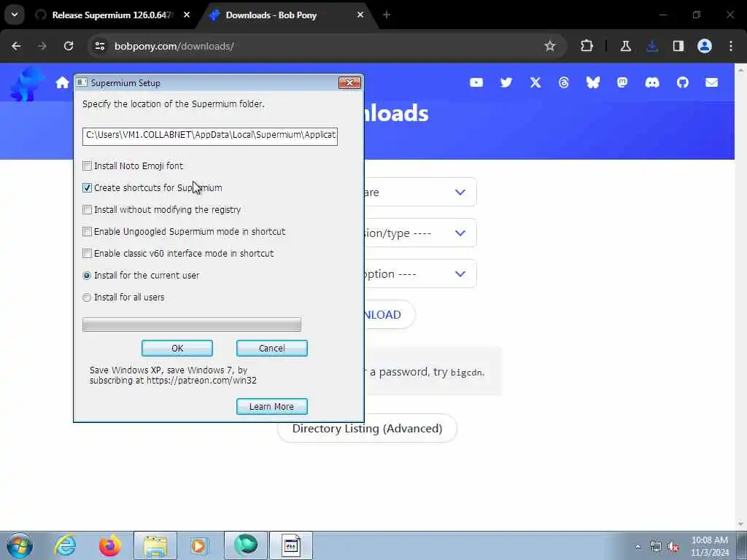747x560 pixels.
Task: Open Bob Pony Mastodon icon
Action: coord(622,82)
